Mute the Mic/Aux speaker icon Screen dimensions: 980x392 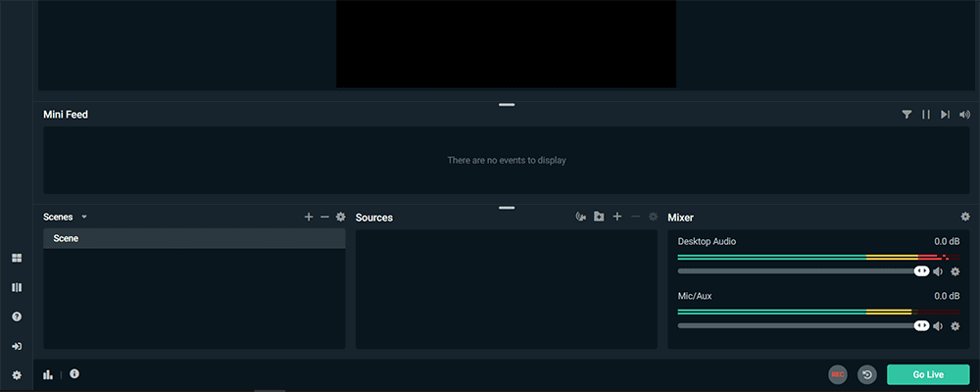pos(938,325)
